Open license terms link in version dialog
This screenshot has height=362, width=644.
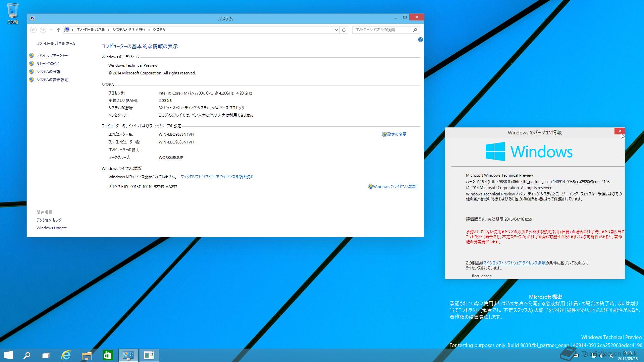[x=515, y=263]
